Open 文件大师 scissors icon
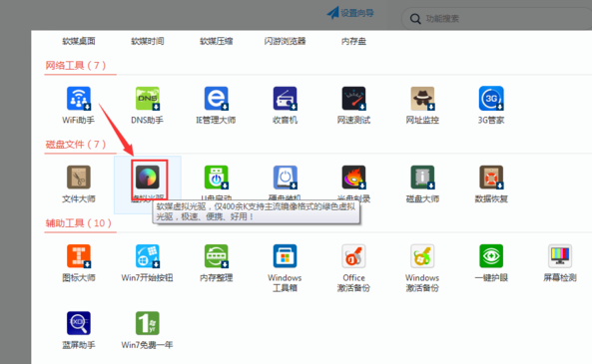592x364 pixels. tap(79, 177)
